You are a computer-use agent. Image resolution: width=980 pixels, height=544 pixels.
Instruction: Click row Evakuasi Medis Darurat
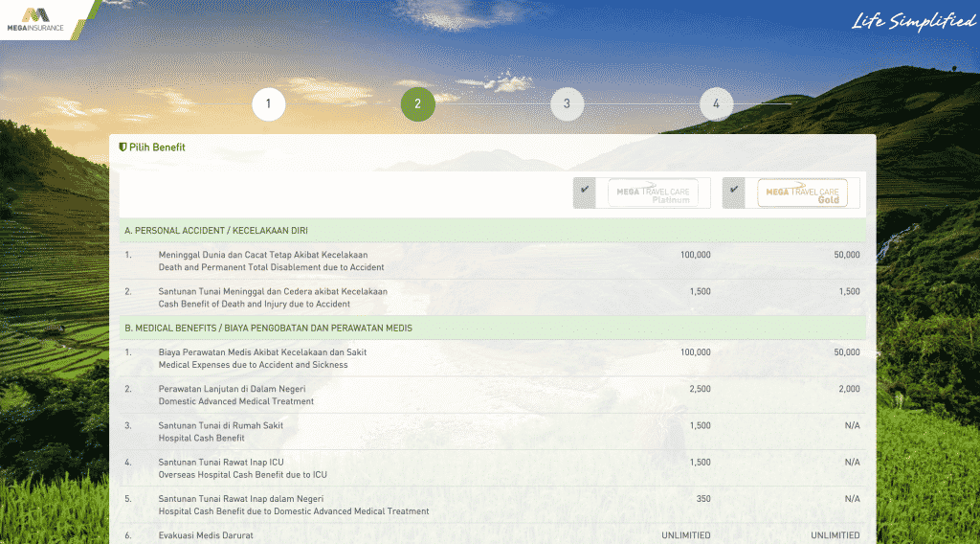[x=493, y=534]
